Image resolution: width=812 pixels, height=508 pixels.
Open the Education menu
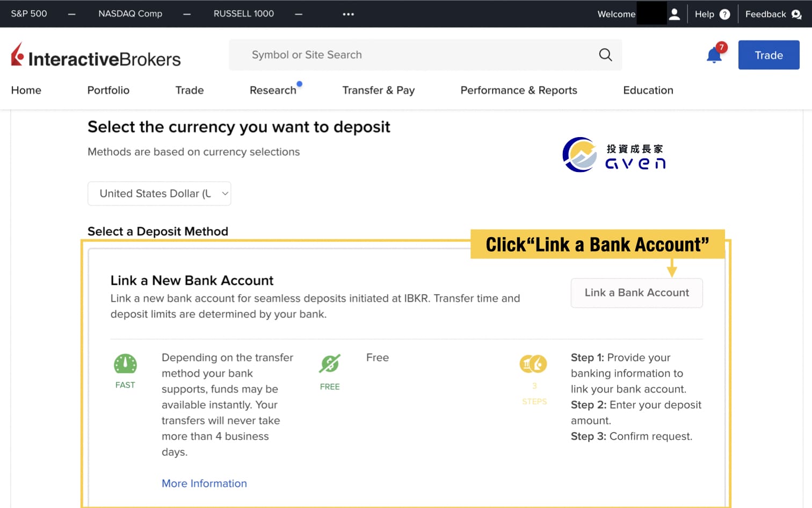click(648, 90)
